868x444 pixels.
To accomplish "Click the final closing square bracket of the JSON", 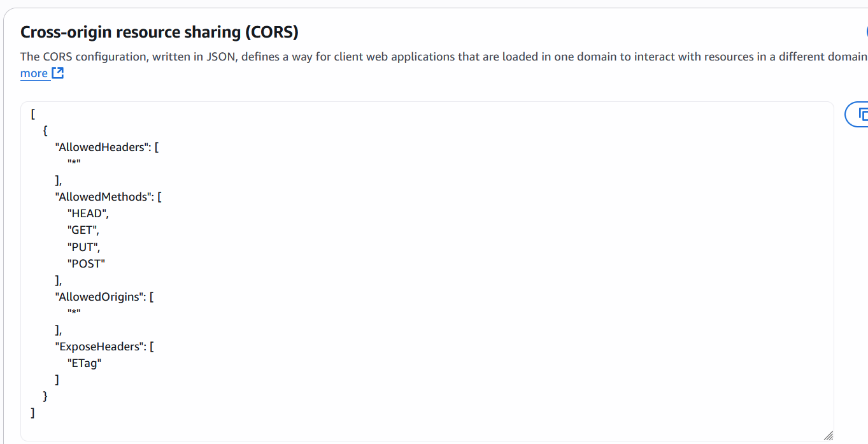I will click(32, 413).
